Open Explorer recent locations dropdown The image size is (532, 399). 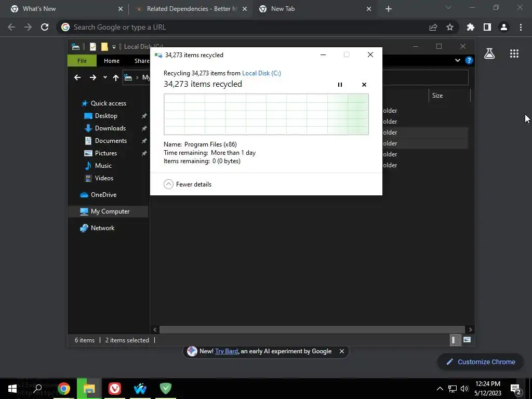pyautogui.click(x=105, y=77)
